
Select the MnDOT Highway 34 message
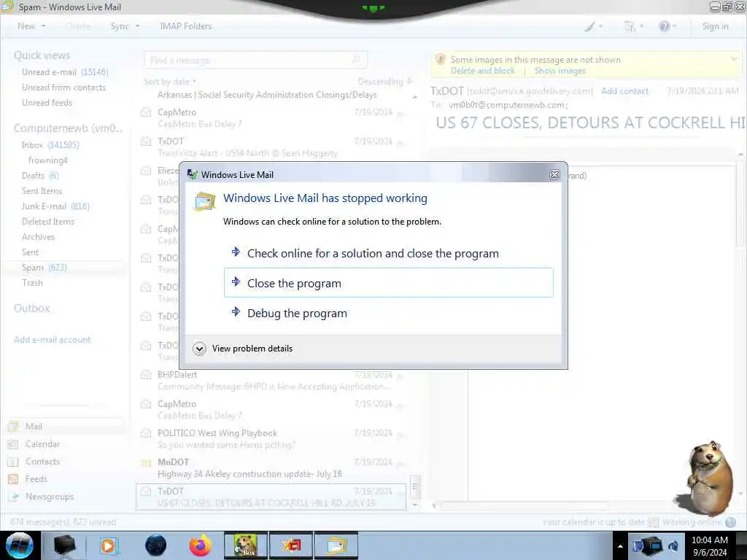271,467
